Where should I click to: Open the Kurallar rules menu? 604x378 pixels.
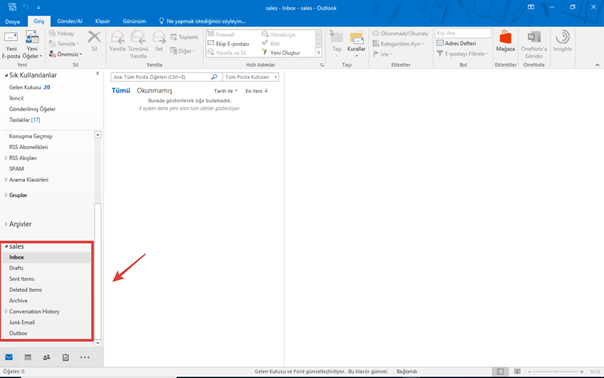pos(356,44)
